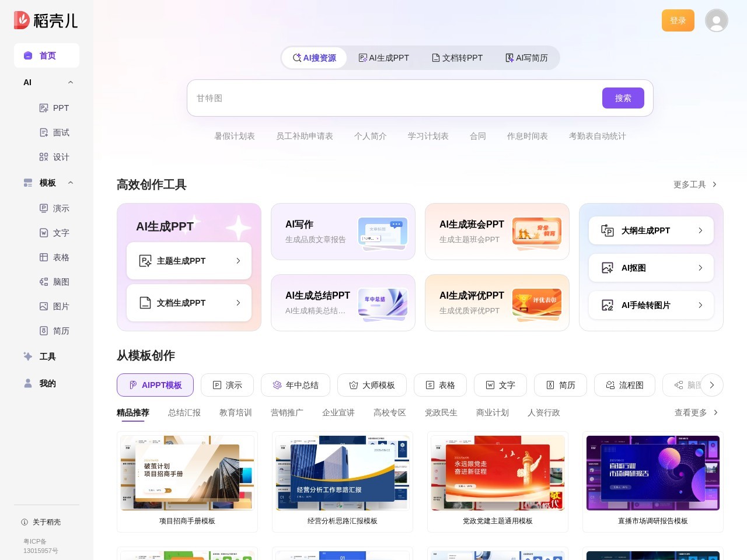Collapse the 模板 section in sidebar
This screenshot has width=747, height=560.
(71, 183)
